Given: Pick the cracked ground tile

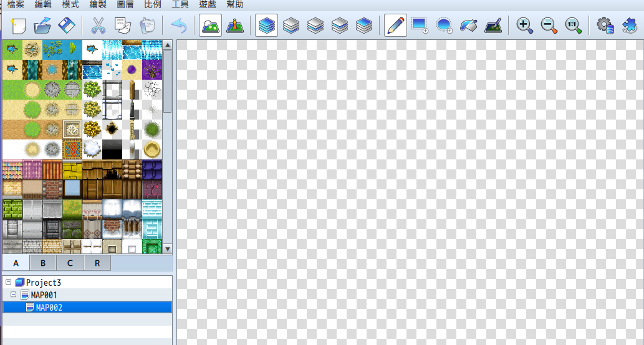Looking at the screenshot, I should coord(152,90).
